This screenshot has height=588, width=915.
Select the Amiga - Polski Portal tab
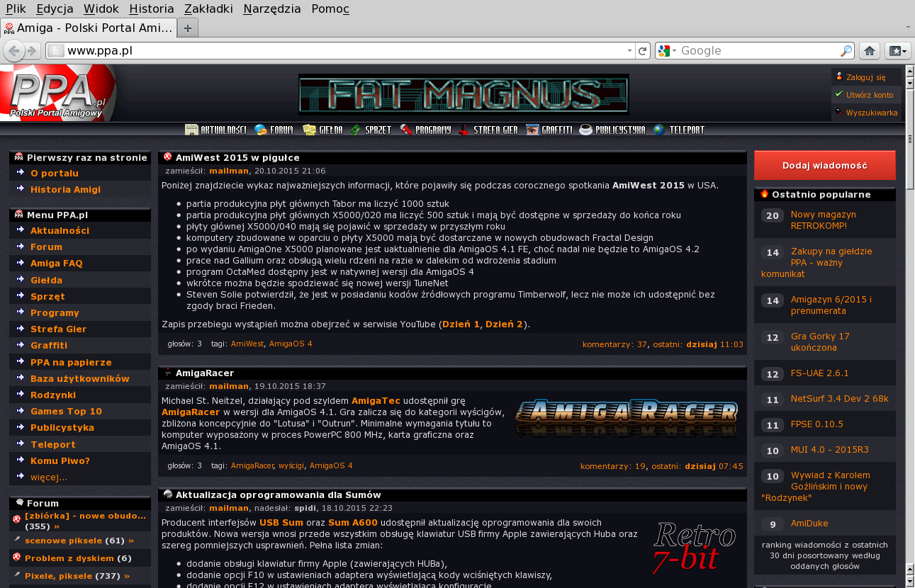[x=89, y=28]
